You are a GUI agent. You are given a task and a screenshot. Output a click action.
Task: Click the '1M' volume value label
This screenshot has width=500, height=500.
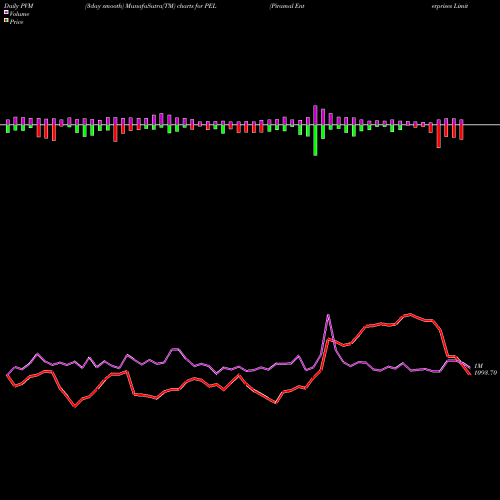click(x=478, y=366)
